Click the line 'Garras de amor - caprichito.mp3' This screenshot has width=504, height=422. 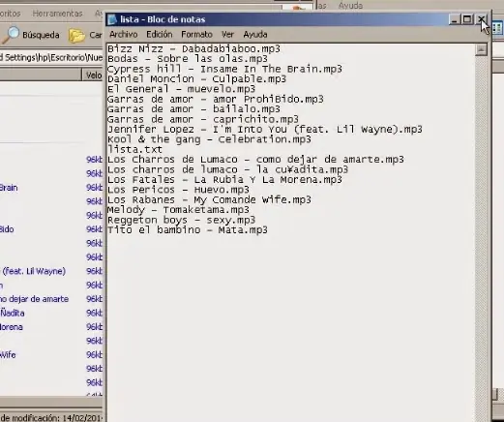203,119
